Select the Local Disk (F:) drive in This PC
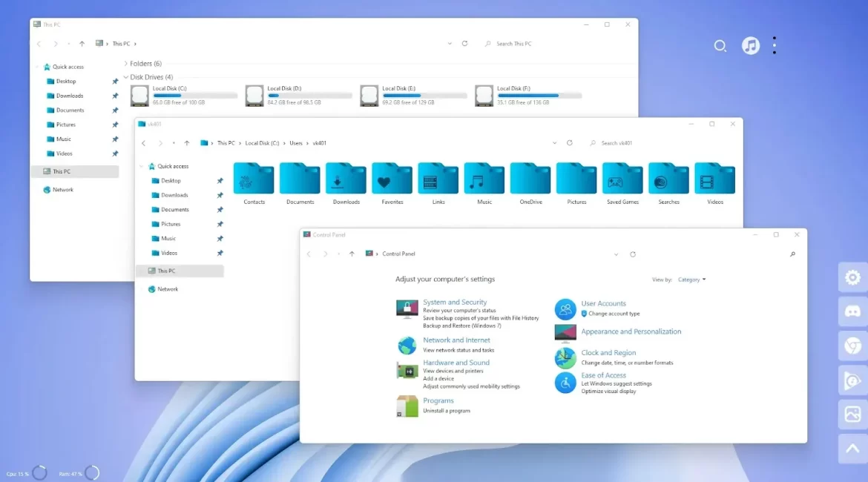 coord(528,95)
